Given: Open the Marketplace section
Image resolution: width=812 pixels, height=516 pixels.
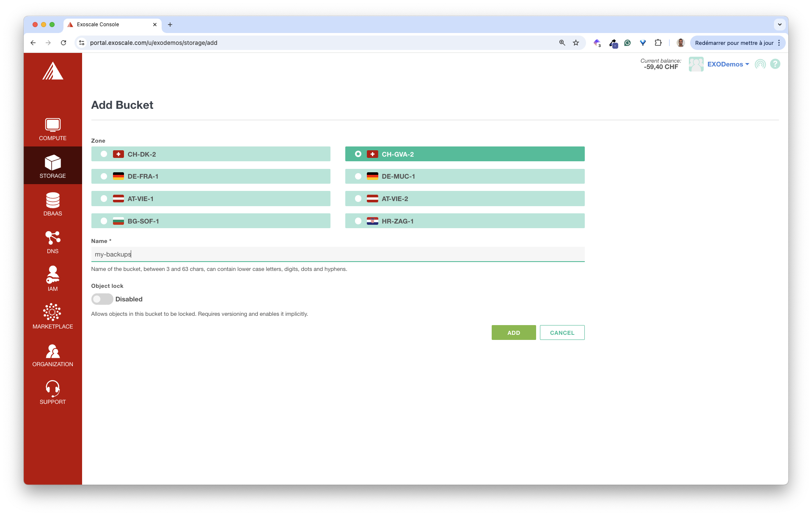Looking at the screenshot, I should pyautogui.click(x=52, y=316).
